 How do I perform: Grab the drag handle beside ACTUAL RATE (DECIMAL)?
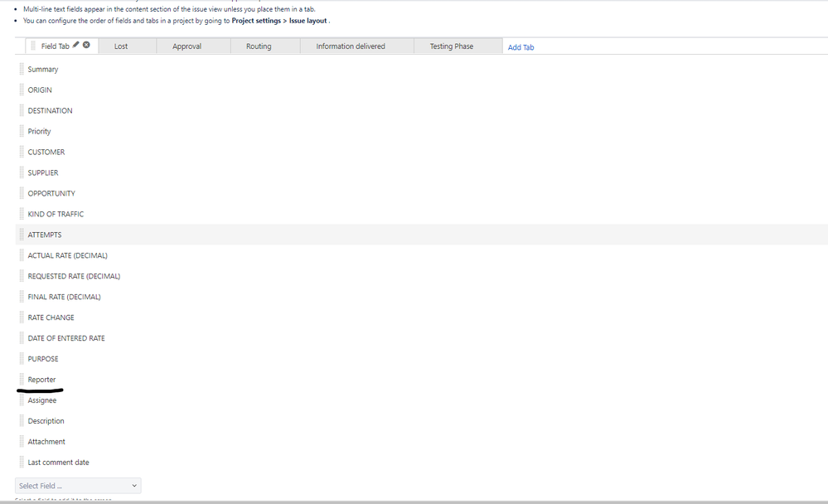22,255
